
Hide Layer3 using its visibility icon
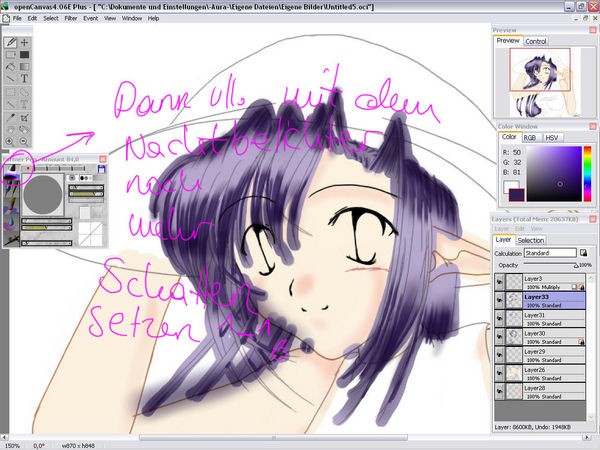pos(499,279)
